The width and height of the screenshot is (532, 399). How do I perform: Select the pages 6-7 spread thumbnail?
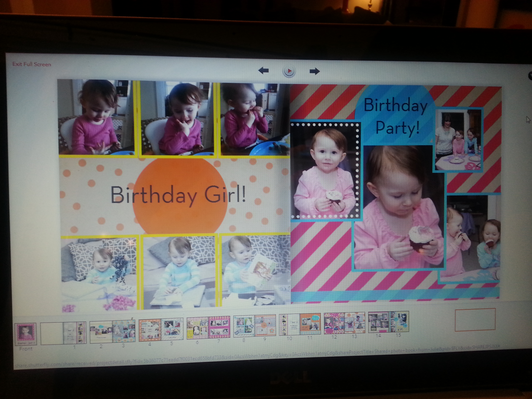point(208,327)
